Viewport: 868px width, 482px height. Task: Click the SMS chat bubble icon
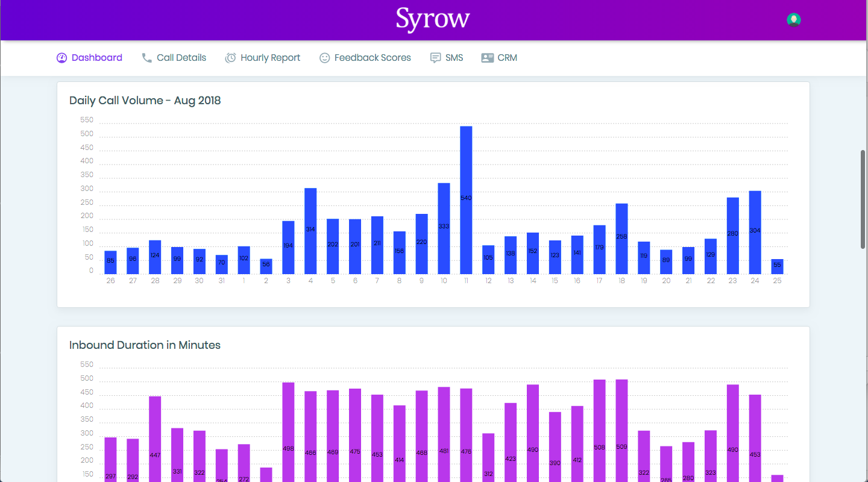tap(435, 58)
